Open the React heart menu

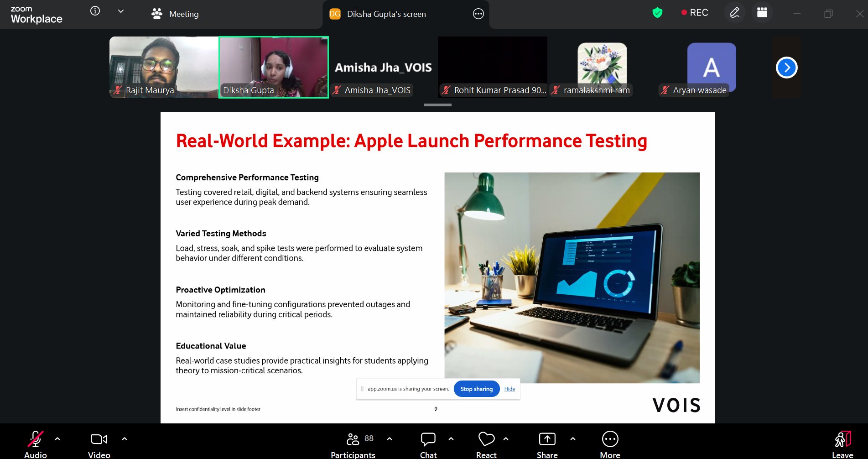click(x=486, y=443)
